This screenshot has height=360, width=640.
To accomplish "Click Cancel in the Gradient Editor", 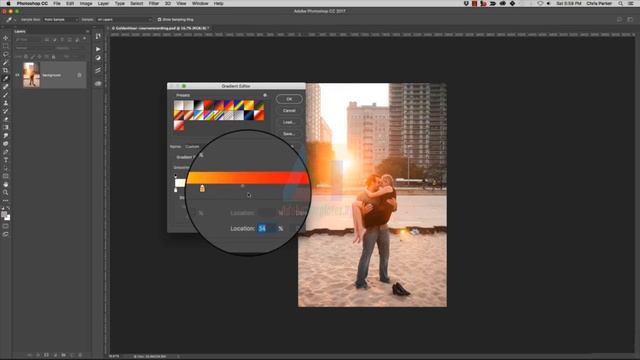I will 289,111.
